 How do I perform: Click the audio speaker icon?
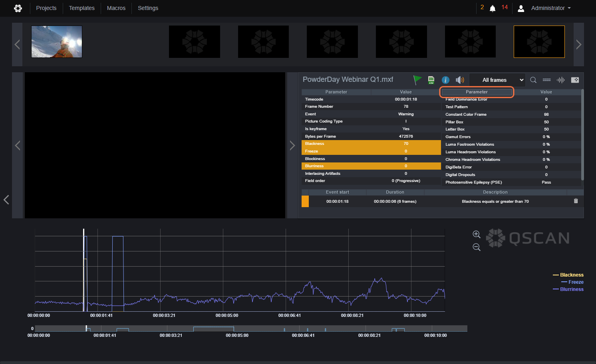[x=460, y=80]
